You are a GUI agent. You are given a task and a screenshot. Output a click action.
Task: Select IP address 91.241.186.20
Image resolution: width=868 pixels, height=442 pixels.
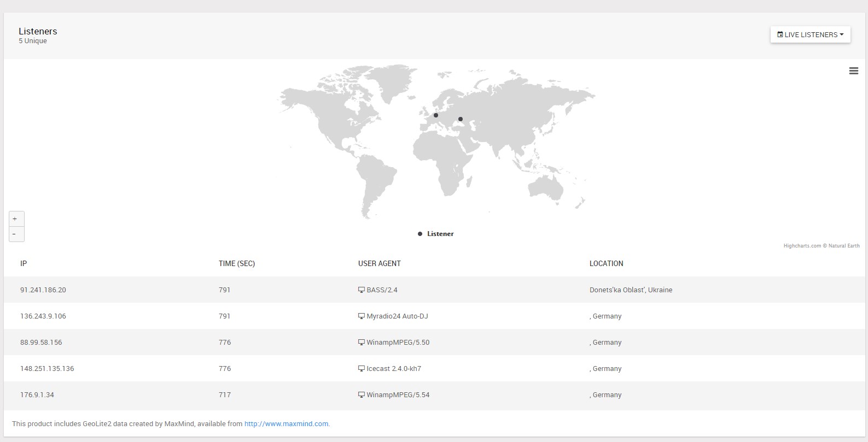(x=43, y=290)
